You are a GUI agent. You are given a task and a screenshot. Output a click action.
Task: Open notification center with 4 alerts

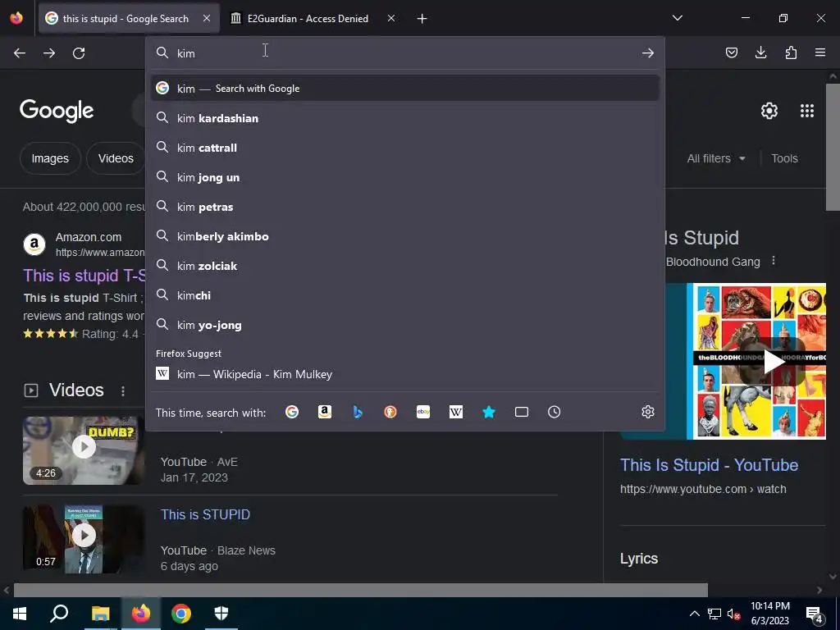815,614
